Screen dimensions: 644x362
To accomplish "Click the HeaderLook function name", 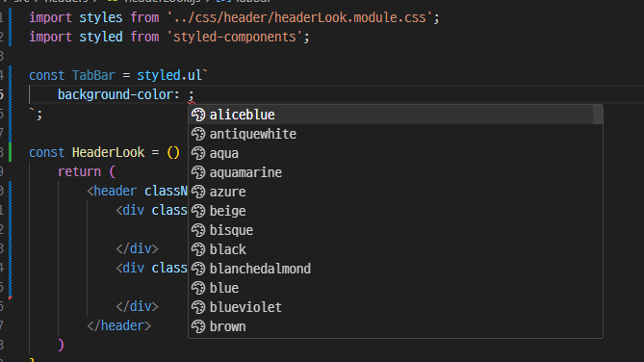I will (108, 152).
